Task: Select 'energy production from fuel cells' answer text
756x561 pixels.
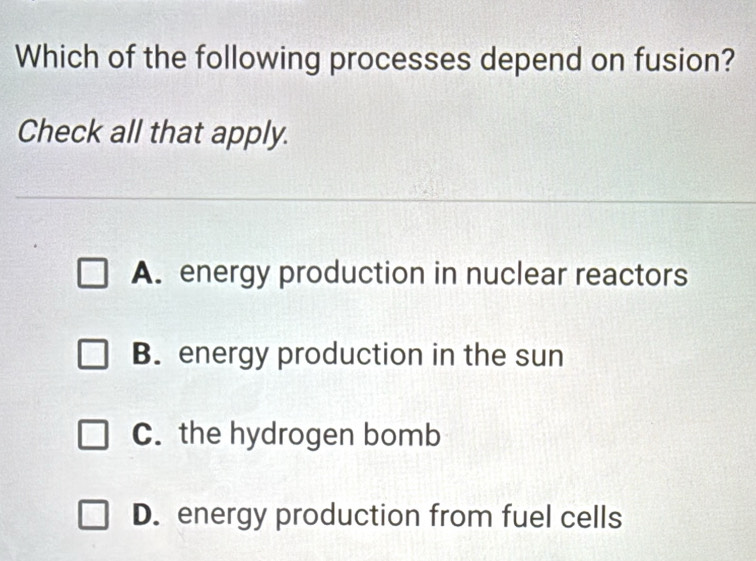Action: click(400, 516)
